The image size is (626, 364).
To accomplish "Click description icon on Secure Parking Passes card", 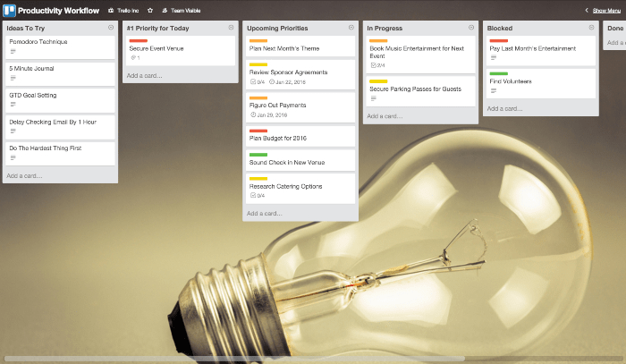I will point(373,98).
